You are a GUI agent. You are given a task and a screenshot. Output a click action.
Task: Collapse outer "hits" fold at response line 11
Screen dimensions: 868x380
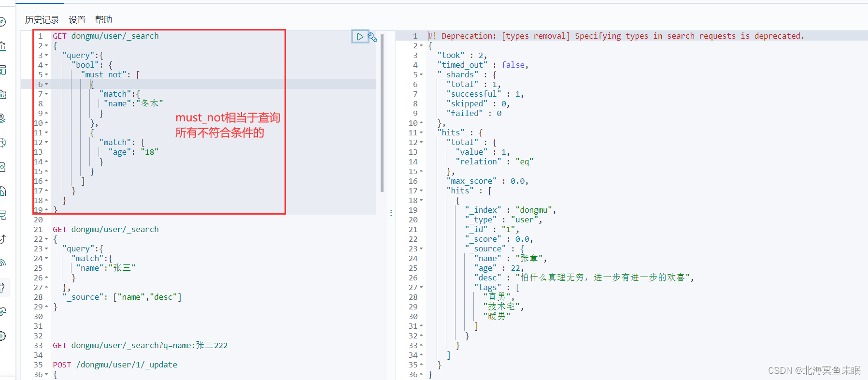tap(421, 133)
